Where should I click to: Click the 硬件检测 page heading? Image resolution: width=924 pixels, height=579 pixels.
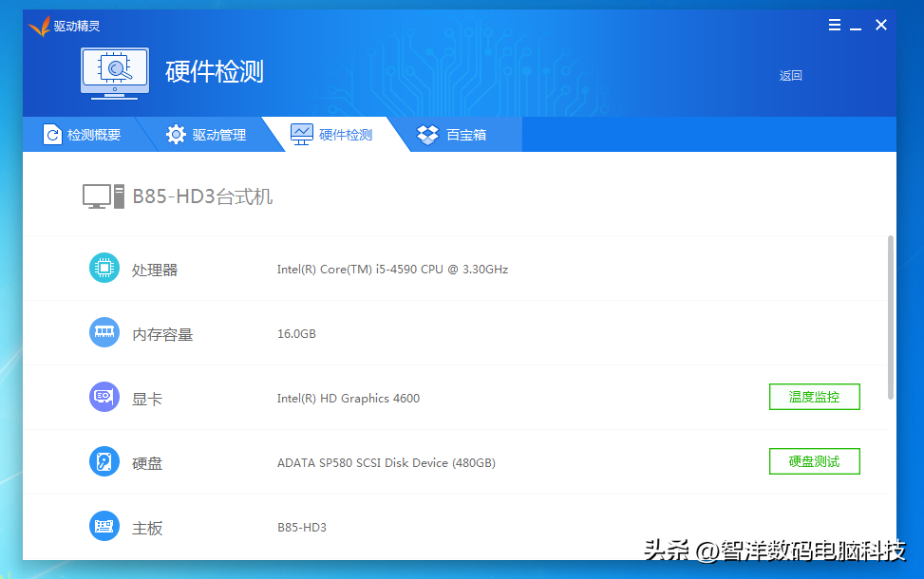pos(215,72)
